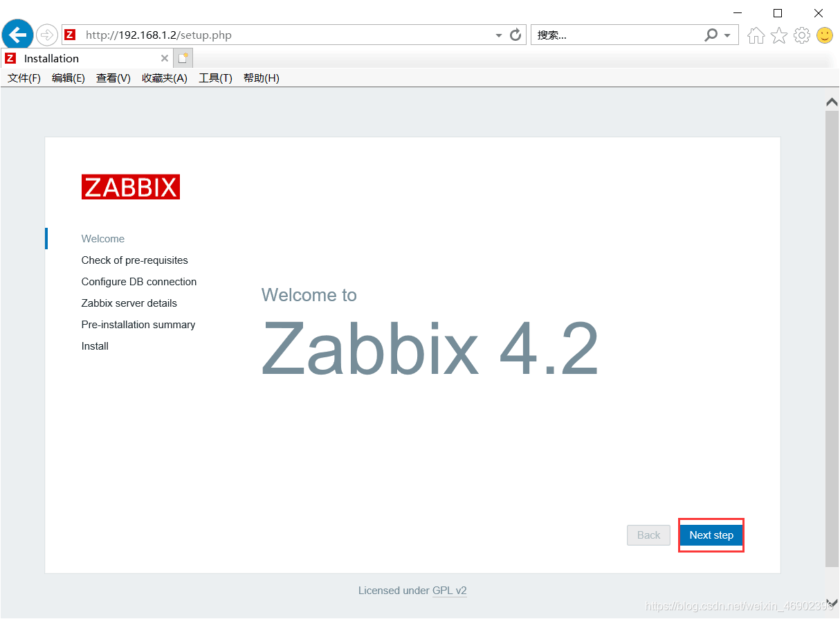
Task: Open the GPL v2 license link
Action: pos(450,591)
